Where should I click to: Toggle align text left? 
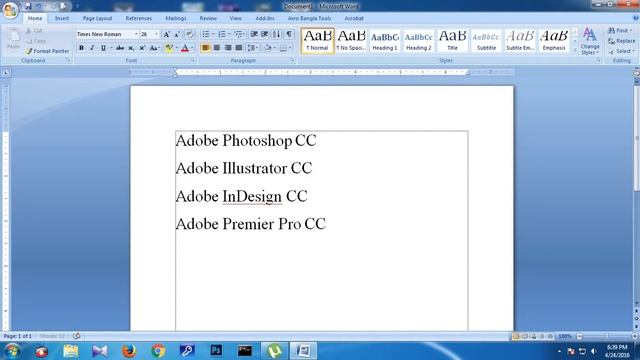point(206,48)
